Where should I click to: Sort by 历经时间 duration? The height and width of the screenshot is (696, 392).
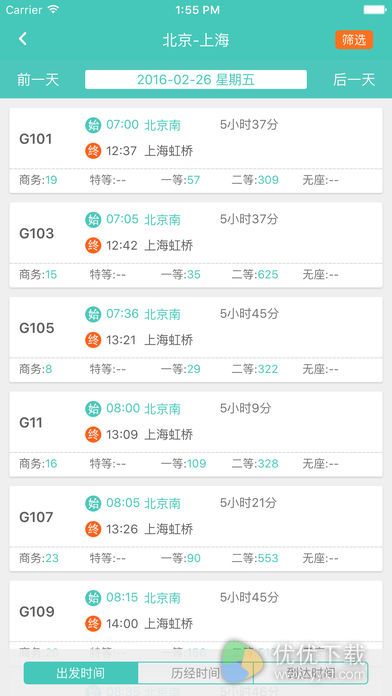point(195,673)
